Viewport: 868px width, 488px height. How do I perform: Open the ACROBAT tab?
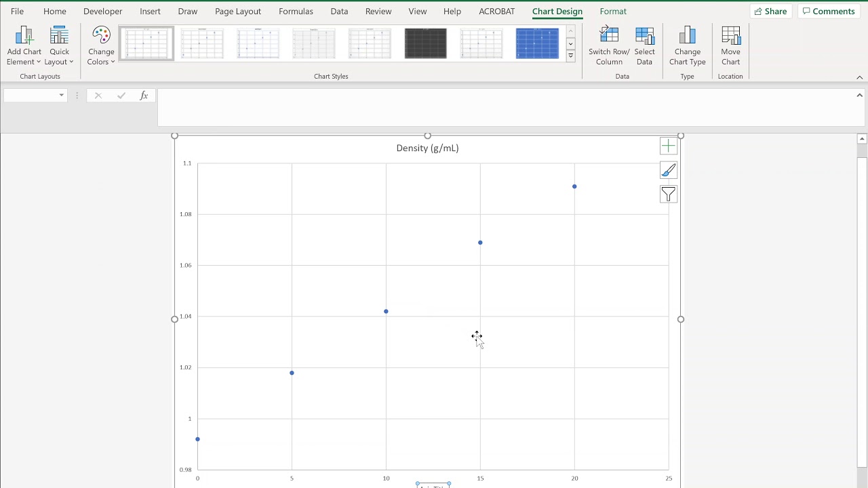[x=497, y=12]
